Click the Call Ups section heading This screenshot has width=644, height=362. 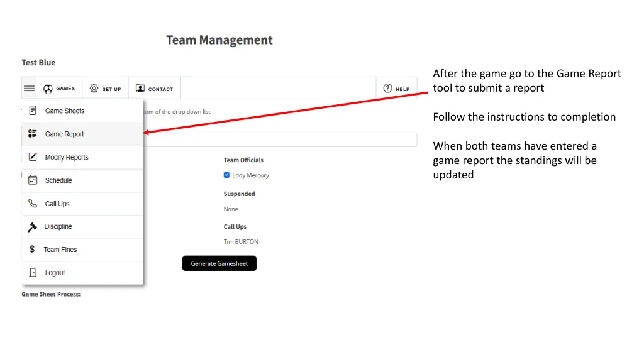click(235, 226)
